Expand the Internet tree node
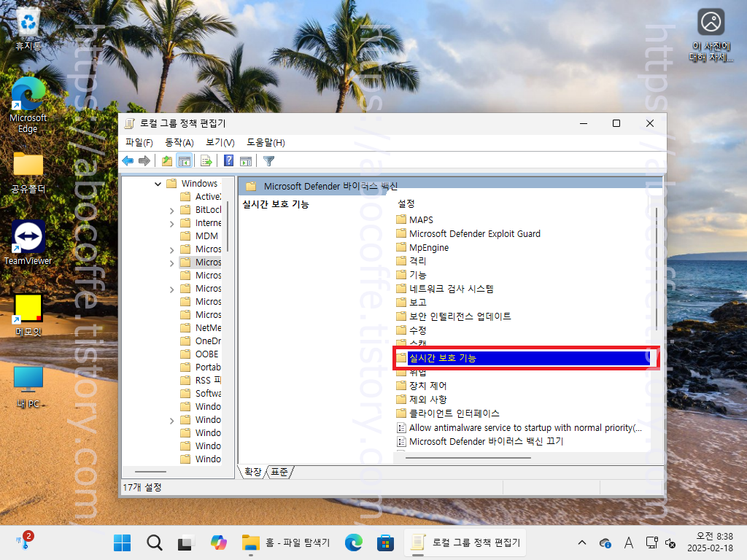The image size is (747, 560). (x=171, y=223)
